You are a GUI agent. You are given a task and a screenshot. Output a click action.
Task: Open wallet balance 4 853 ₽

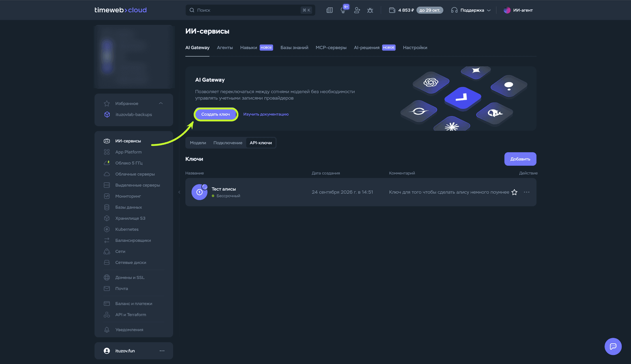pos(401,10)
